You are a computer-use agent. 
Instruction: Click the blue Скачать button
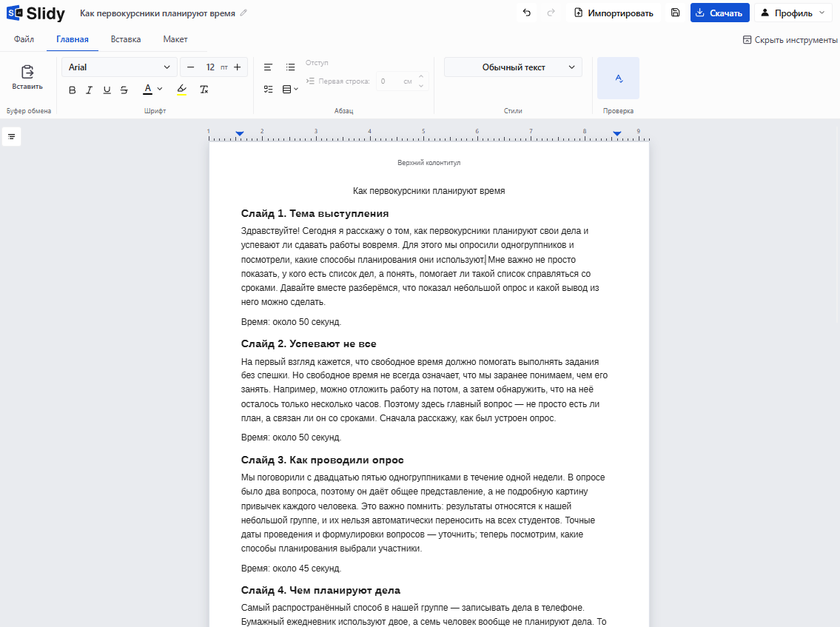click(x=719, y=13)
